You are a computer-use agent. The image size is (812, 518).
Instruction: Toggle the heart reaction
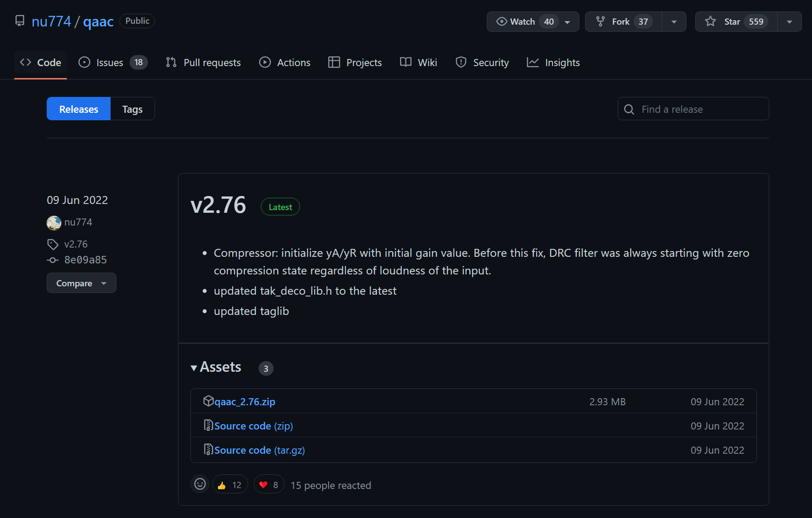[269, 485]
